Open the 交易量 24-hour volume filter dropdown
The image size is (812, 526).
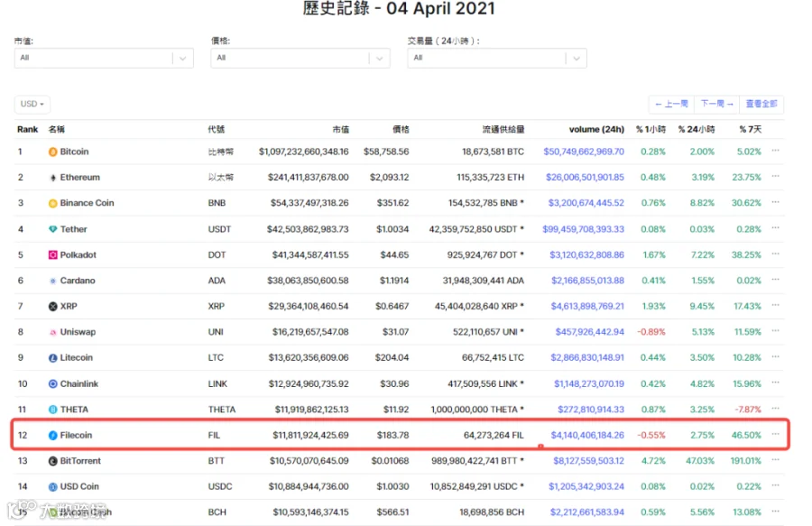(497, 58)
